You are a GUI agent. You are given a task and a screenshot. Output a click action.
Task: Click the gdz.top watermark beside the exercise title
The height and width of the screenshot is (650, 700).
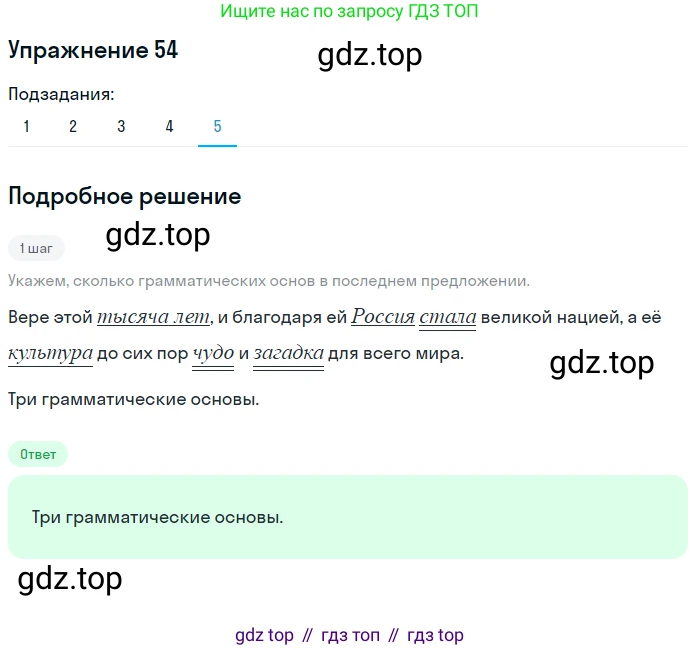[370, 55]
